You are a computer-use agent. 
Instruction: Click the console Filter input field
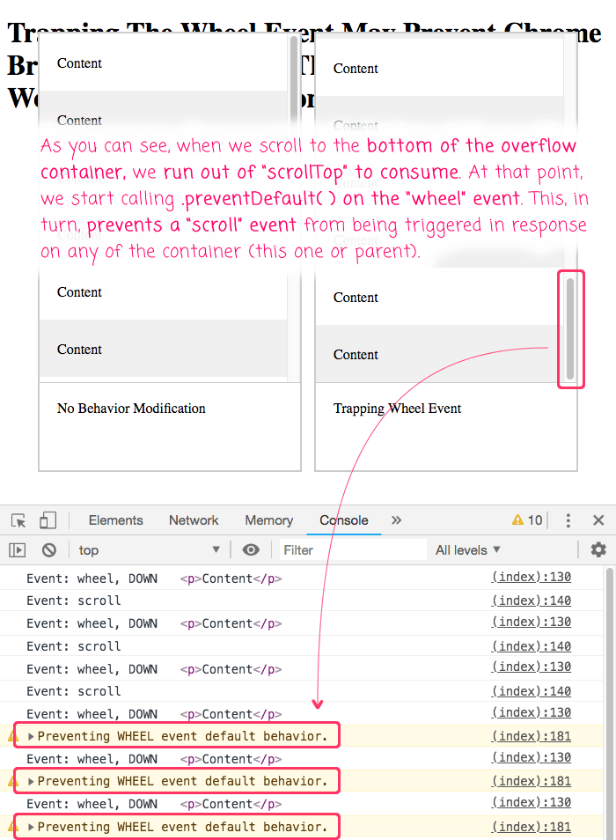pos(353,550)
